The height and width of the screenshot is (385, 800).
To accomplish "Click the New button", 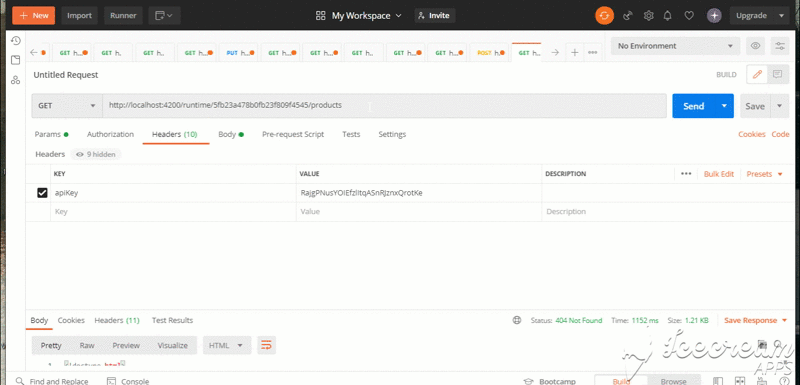I will point(34,16).
